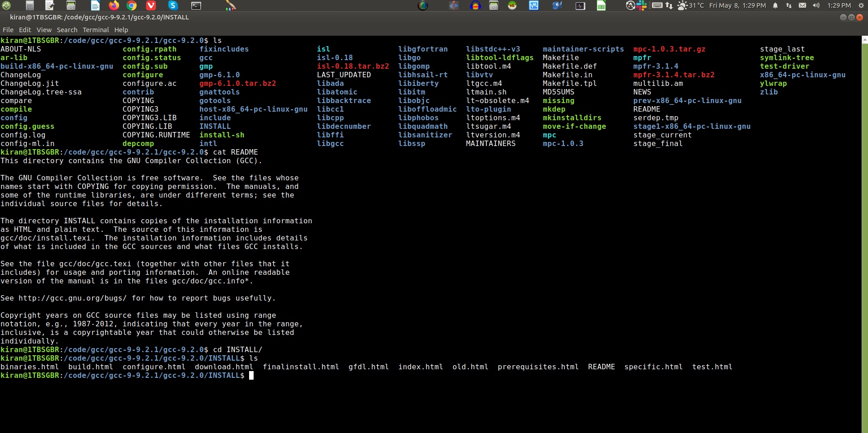Maximize the terminal window
The image size is (868, 433).
coord(851,17)
